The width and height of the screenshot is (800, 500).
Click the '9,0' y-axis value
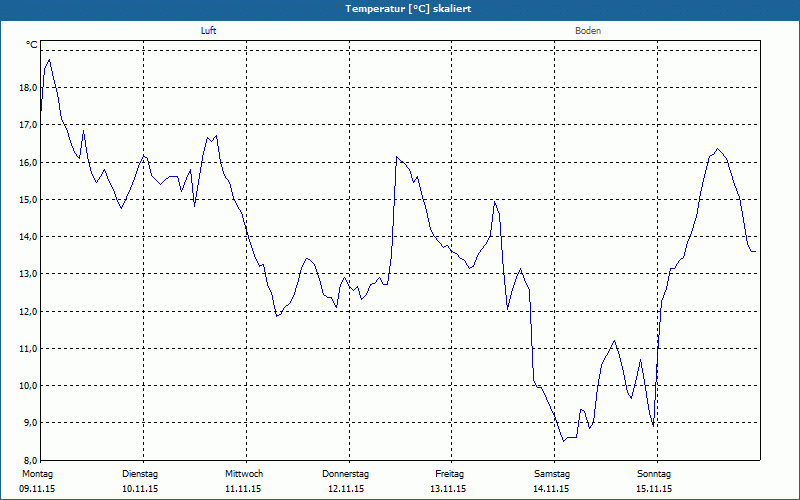tap(30, 423)
